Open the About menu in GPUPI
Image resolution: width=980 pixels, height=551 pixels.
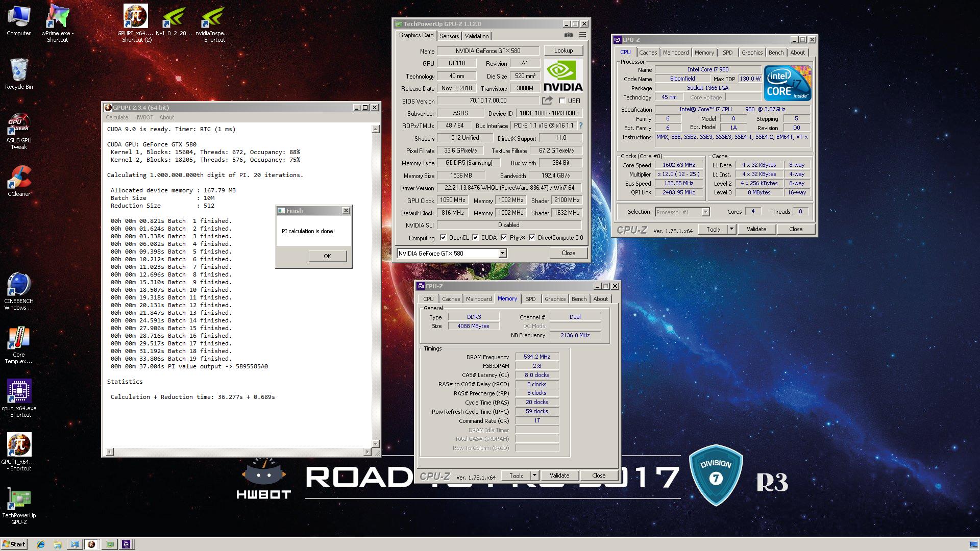(166, 117)
